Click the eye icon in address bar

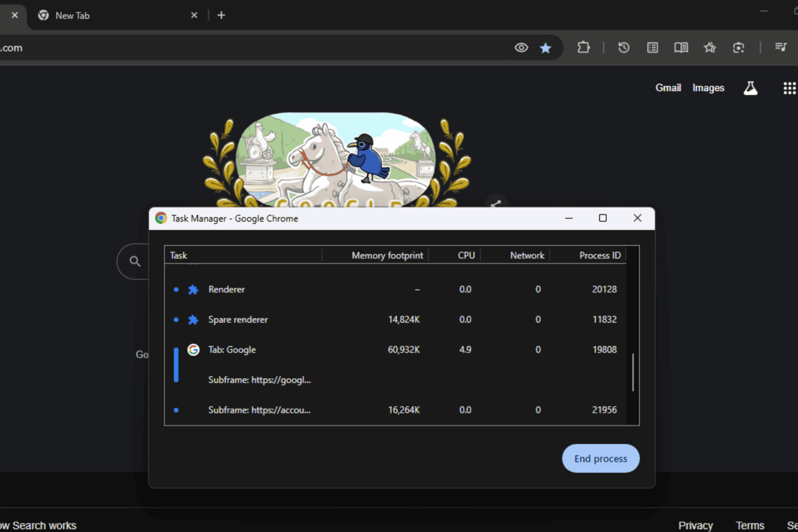click(521, 48)
